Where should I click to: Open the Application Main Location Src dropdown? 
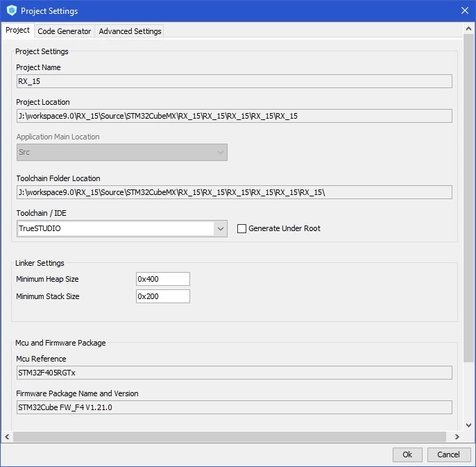(x=121, y=152)
